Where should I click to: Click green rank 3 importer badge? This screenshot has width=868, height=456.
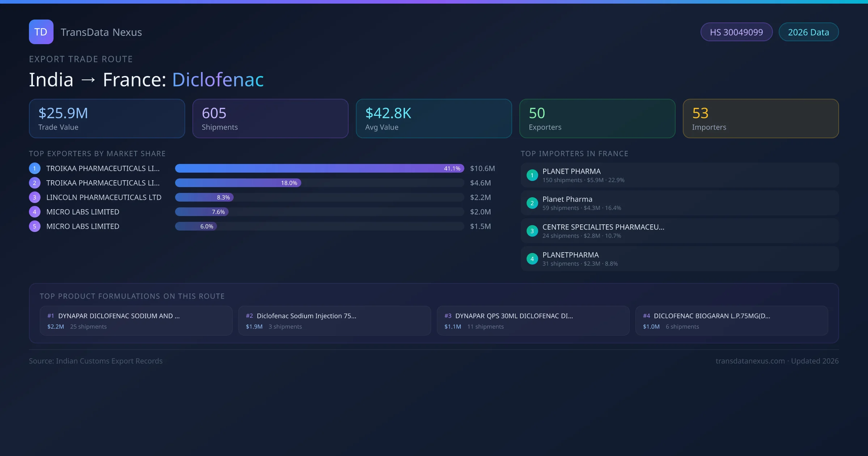532,231
